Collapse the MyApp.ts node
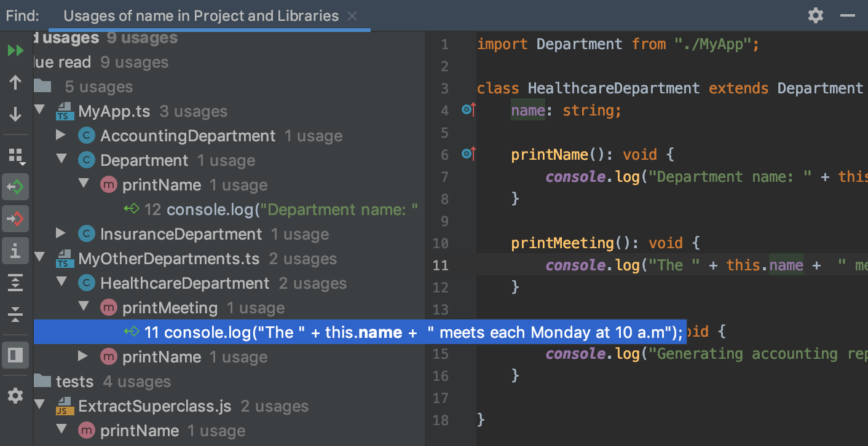 (39, 111)
